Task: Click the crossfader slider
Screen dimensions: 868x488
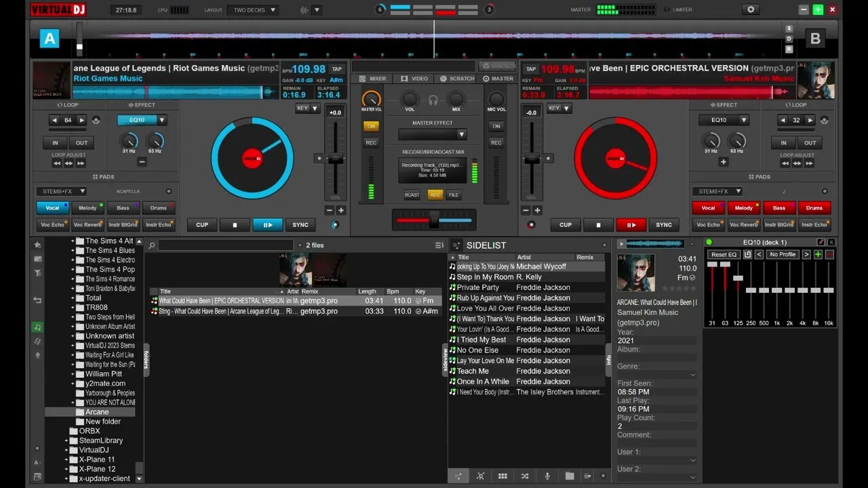Action: pyautogui.click(x=434, y=220)
